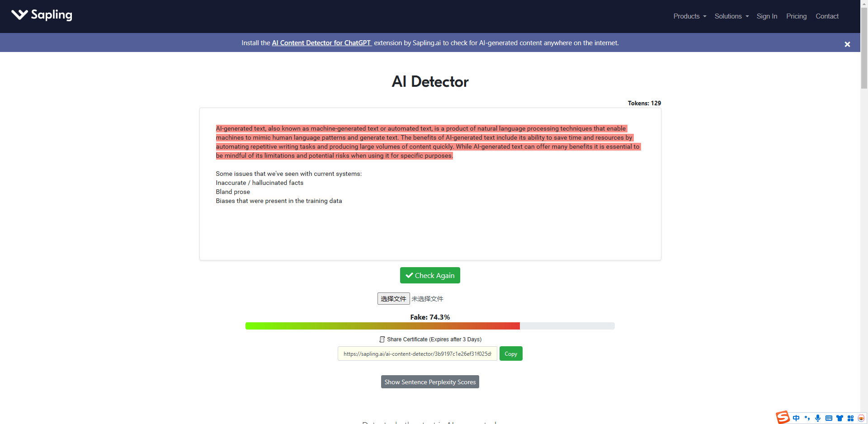Image resolution: width=868 pixels, height=424 pixels.
Task: Open the Sogou toolbox grid icon
Action: click(851, 418)
